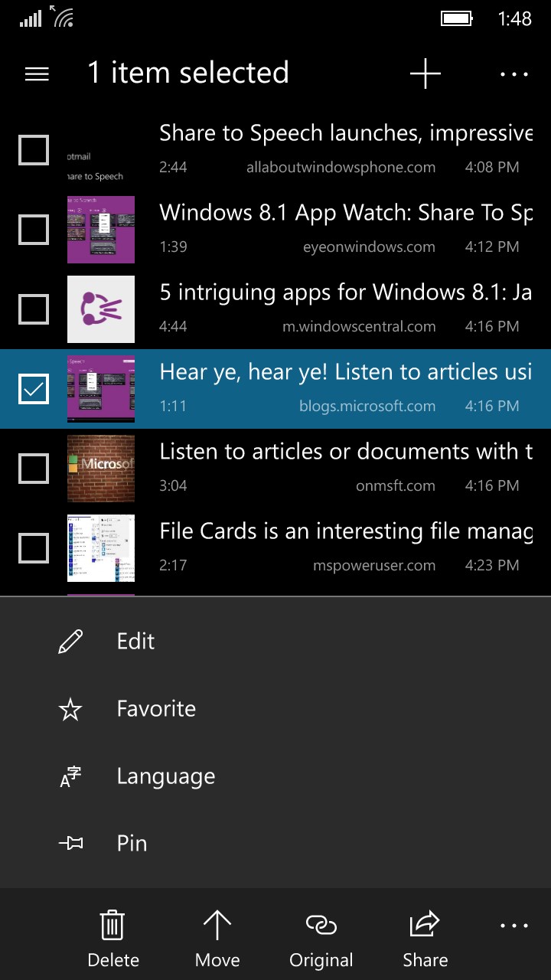The height and width of the screenshot is (980, 551).
Task: Click the 4:08 PM timestamp
Action: (492, 168)
